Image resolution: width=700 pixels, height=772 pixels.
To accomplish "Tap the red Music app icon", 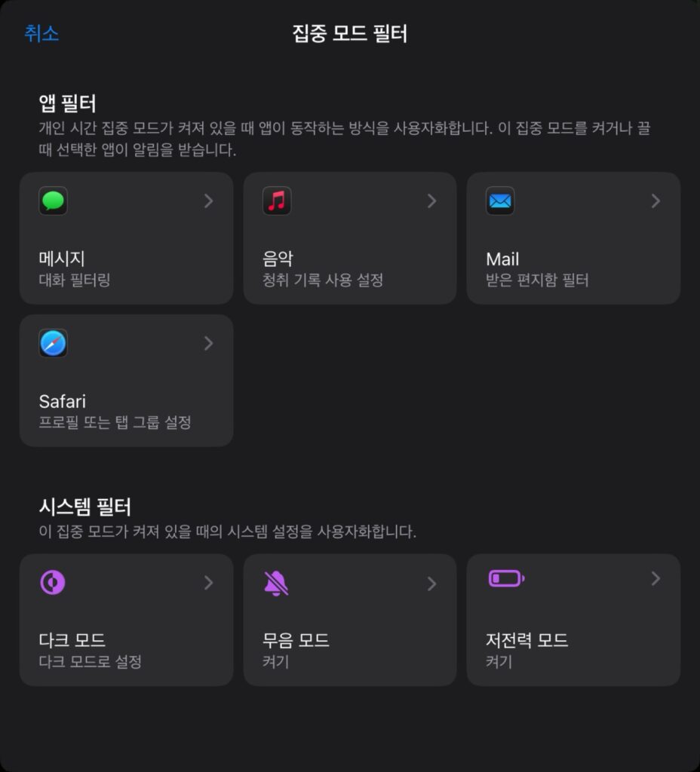I will click(277, 201).
